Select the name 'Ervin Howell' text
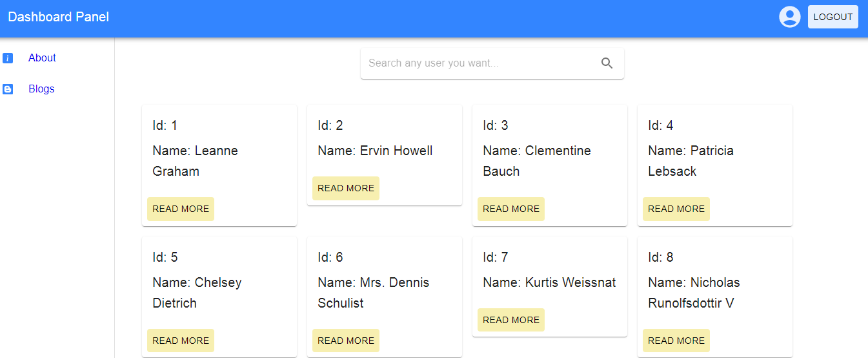Viewport: 868px width, 358px height. click(x=396, y=151)
